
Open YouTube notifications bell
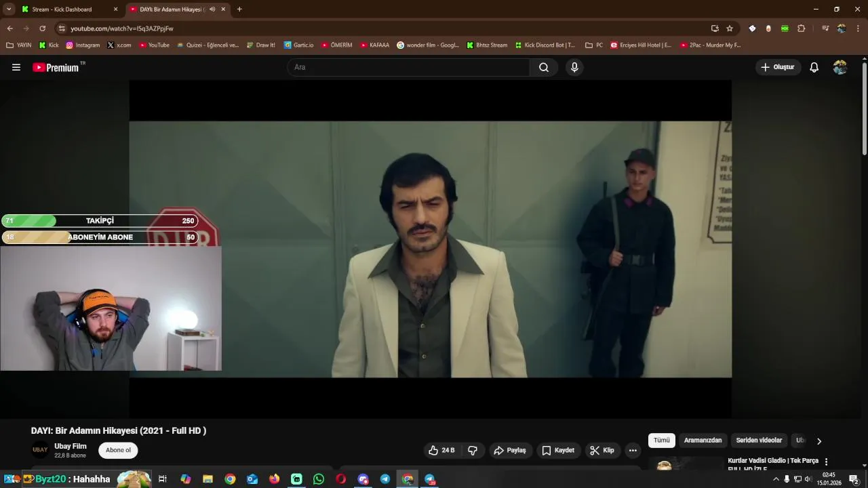click(x=814, y=67)
